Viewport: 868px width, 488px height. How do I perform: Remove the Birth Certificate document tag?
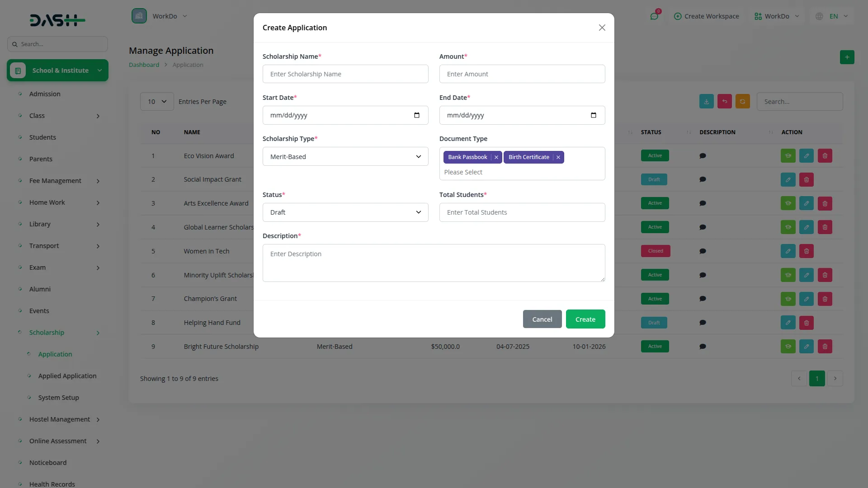pos(558,157)
